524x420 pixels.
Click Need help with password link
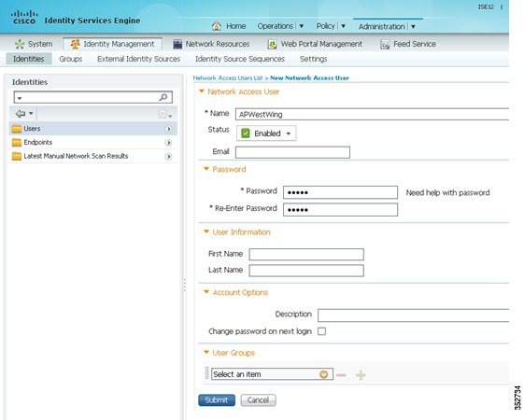click(447, 192)
